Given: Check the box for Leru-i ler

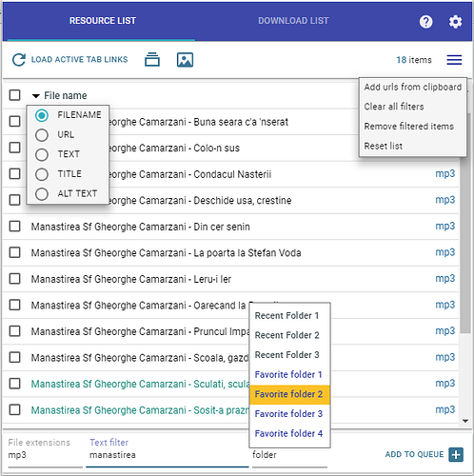Looking at the screenshot, I should point(15,279).
